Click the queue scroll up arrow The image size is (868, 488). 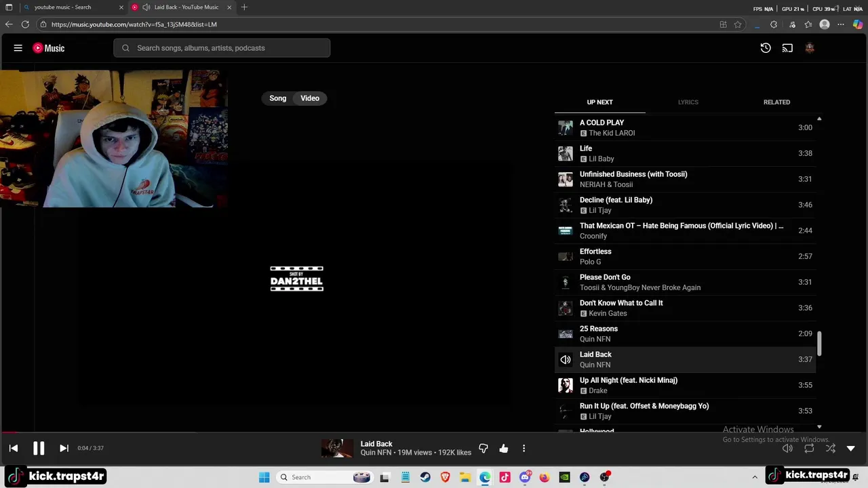[819, 119]
